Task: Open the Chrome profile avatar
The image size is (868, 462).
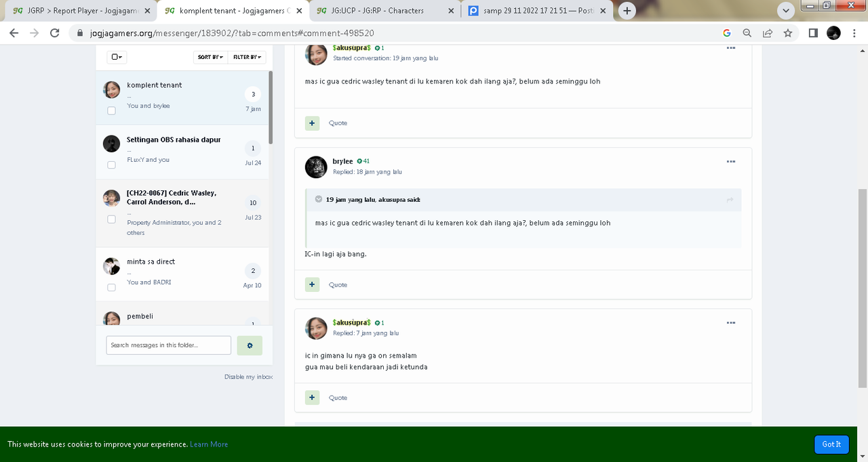Action: tap(834, 33)
